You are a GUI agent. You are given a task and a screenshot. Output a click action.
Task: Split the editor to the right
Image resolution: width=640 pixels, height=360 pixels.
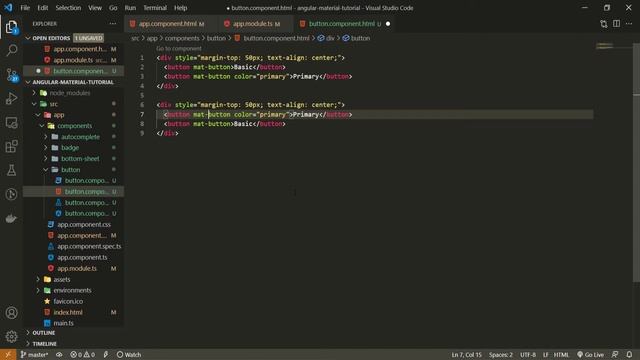(x=616, y=24)
